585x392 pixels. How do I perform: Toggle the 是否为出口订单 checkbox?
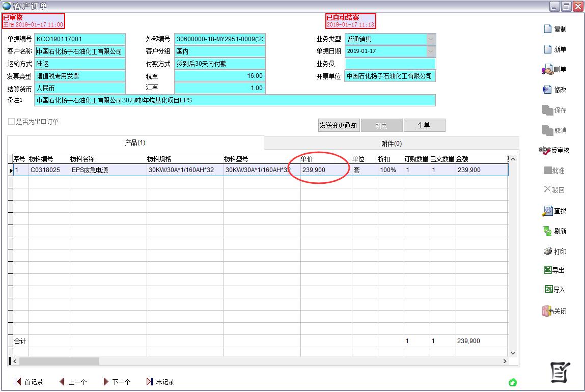tap(11, 122)
